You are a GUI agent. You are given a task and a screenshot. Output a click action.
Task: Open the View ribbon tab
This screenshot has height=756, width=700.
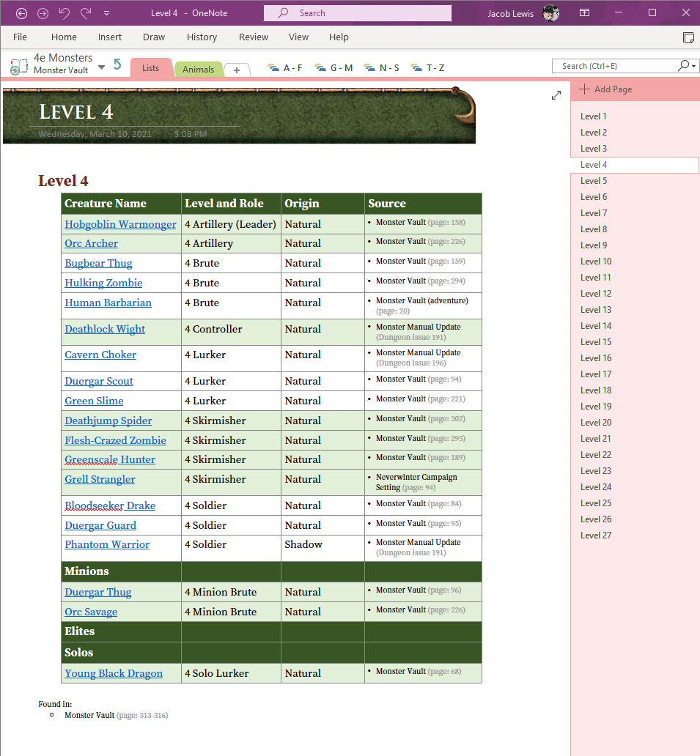(298, 37)
